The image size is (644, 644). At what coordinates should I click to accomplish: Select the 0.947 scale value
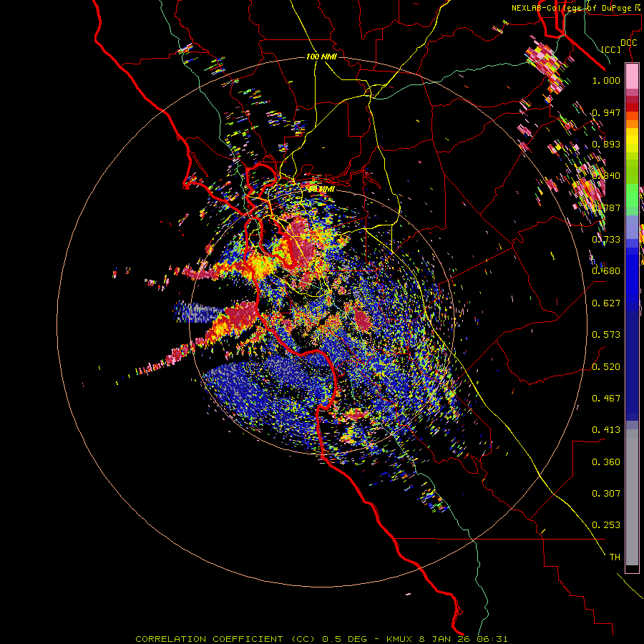pyautogui.click(x=606, y=112)
